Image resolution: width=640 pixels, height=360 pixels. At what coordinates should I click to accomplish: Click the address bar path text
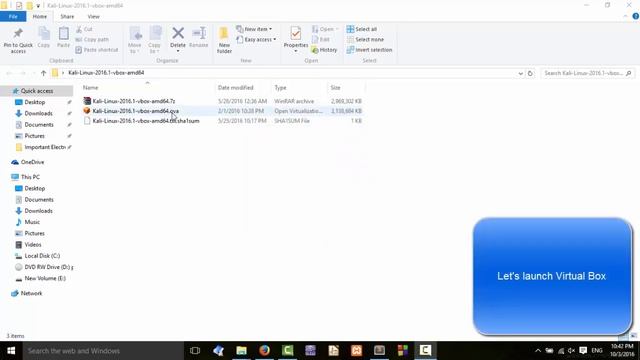click(x=106, y=73)
